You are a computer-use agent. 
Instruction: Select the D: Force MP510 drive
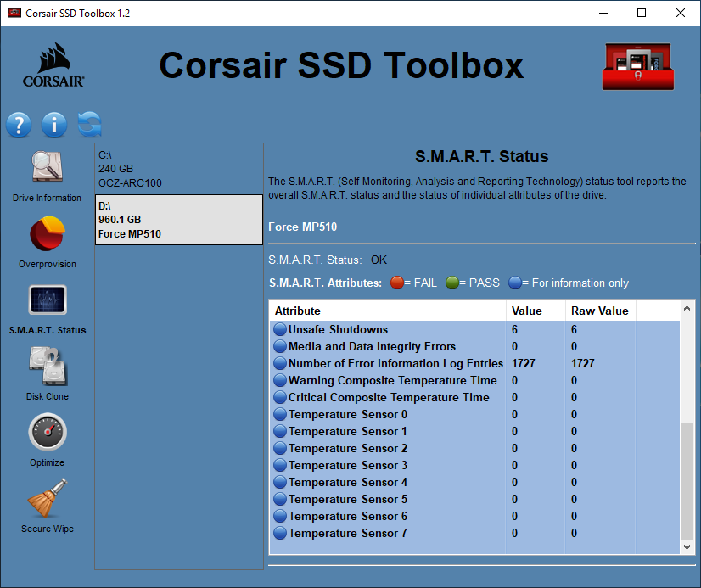point(178,219)
